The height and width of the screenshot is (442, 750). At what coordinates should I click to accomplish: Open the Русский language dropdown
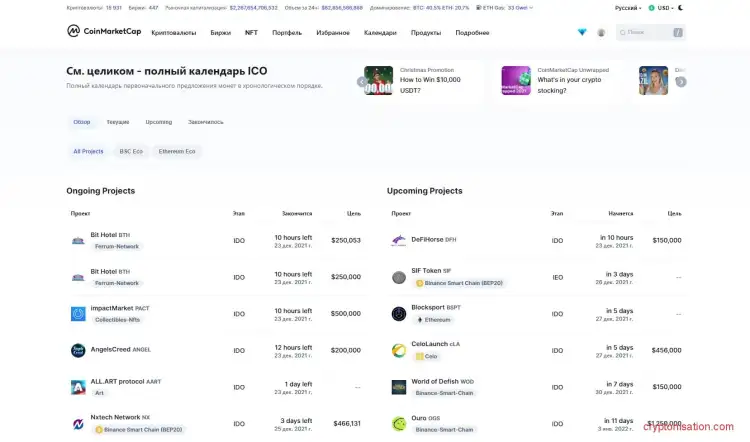tap(628, 8)
